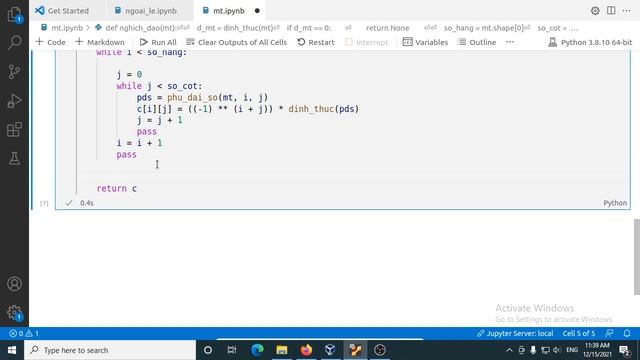Add a new Markdown cell
The width and height of the screenshot is (640, 360).
click(100, 42)
